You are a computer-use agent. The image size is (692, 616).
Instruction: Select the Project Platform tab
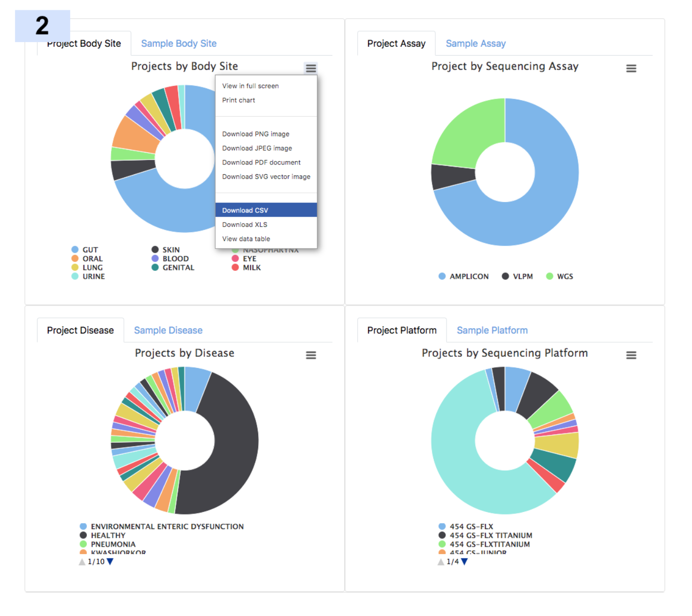[x=402, y=330]
